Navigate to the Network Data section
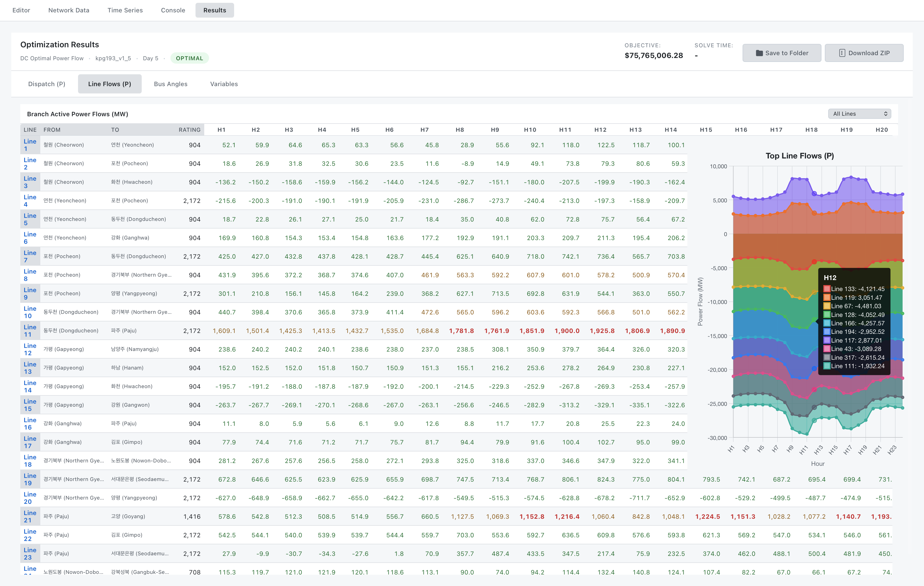 pos(68,10)
